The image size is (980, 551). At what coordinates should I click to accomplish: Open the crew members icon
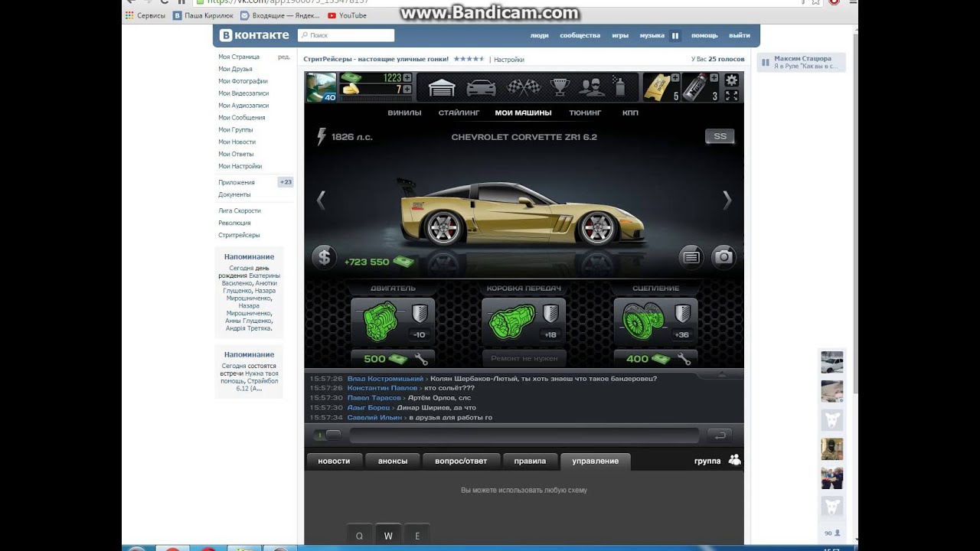click(591, 87)
